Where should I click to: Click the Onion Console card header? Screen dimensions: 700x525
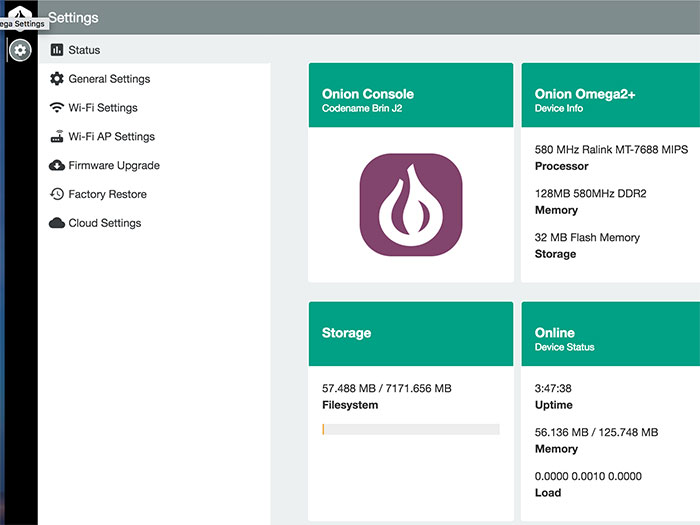[x=411, y=95]
